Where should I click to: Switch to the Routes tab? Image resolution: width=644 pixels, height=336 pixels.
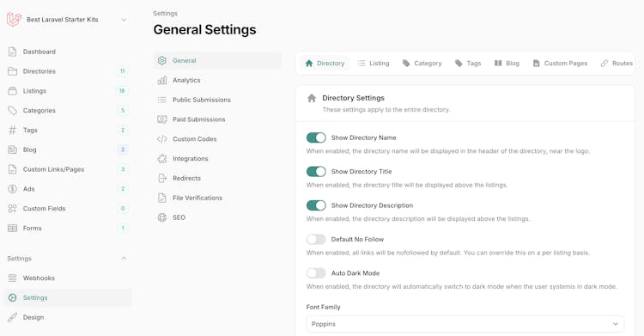pos(617,64)
